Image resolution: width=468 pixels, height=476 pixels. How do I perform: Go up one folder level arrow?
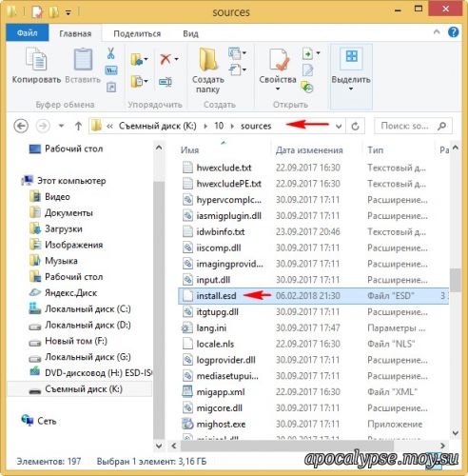(x=78, y=127)
